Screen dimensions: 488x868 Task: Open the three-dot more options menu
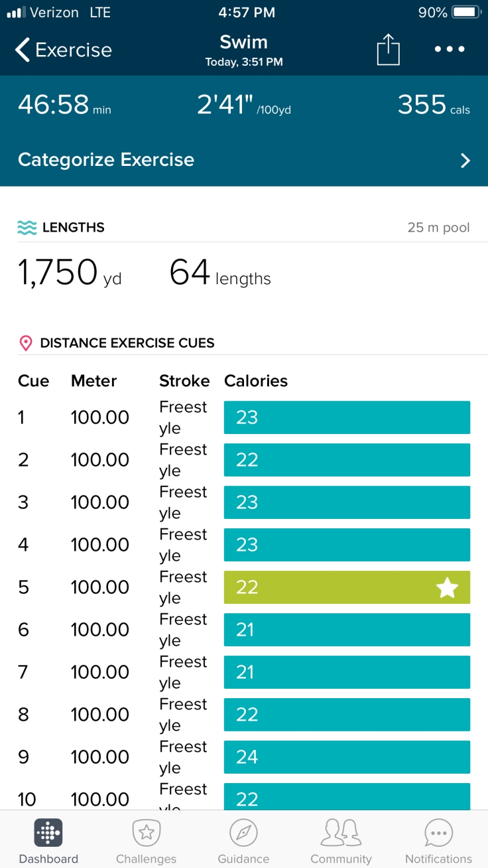[450, 50]
